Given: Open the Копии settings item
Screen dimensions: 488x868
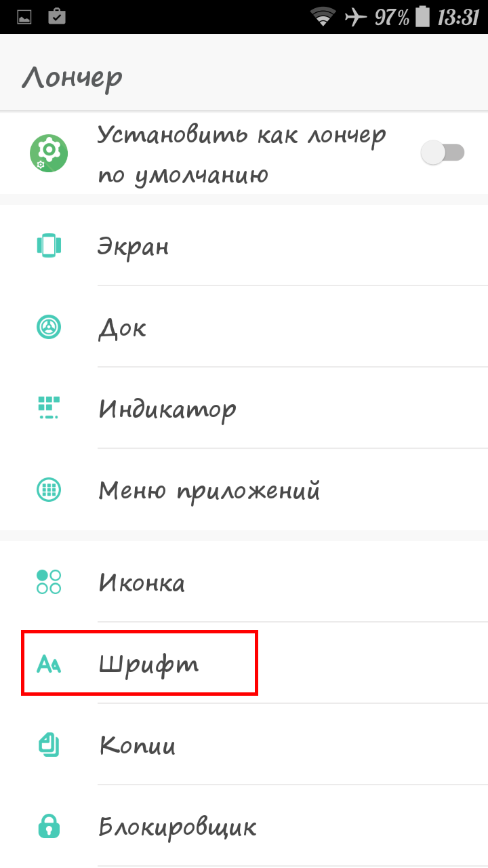Looking at the screenshot, I should click(x=244, y=745).
